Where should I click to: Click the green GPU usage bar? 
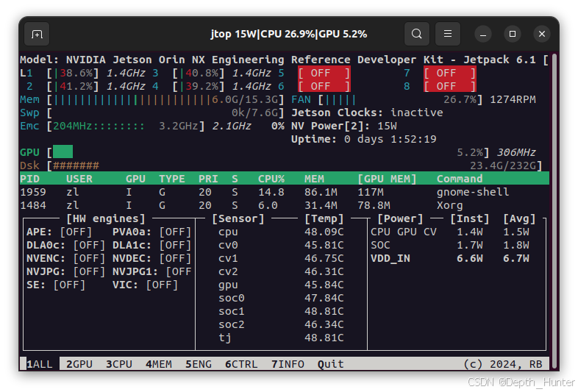(63, 152)
